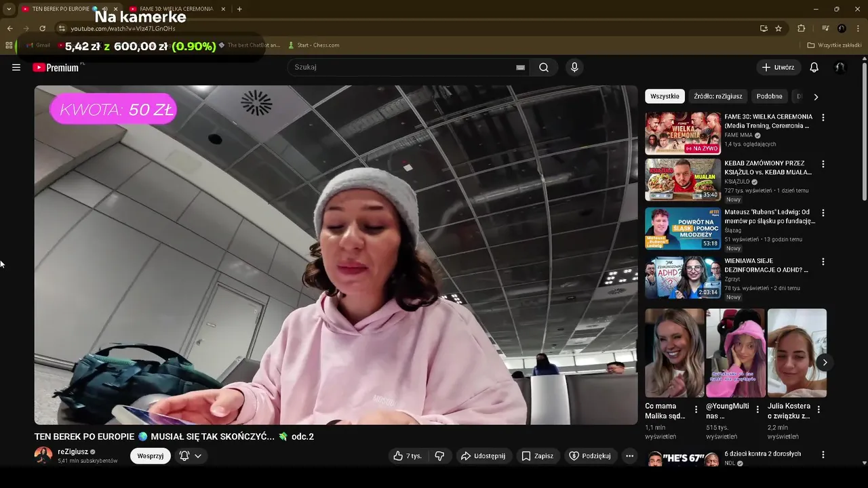Open FAME 30 Wielka Ceremonia live thumbnail
Viewport: 868px width, 488px height.
pos(683,134)
